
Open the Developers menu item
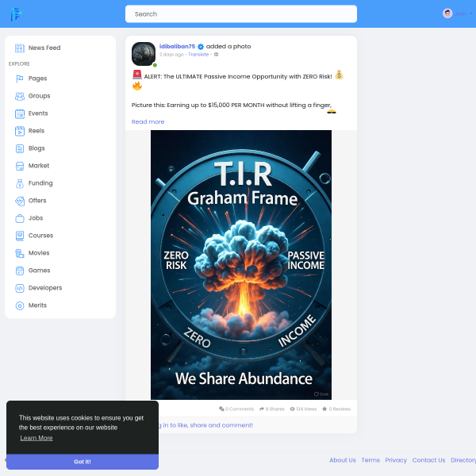[x=44, y=288]
